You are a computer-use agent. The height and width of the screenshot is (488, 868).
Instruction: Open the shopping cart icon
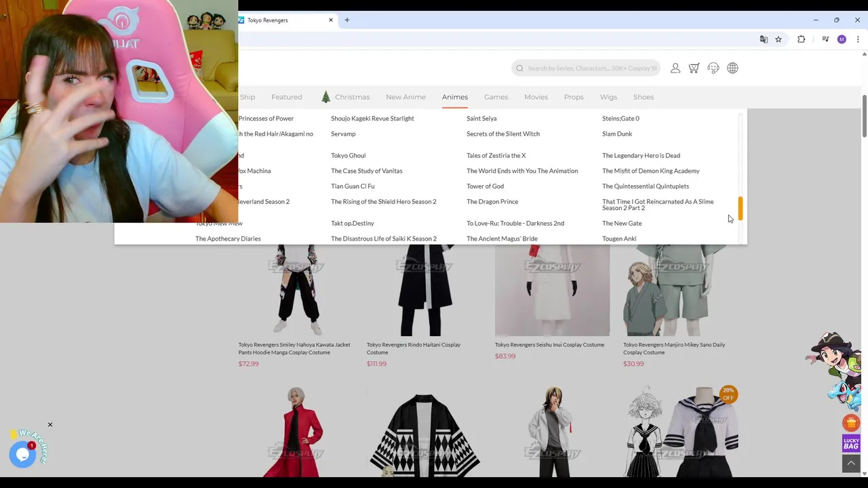694,68
